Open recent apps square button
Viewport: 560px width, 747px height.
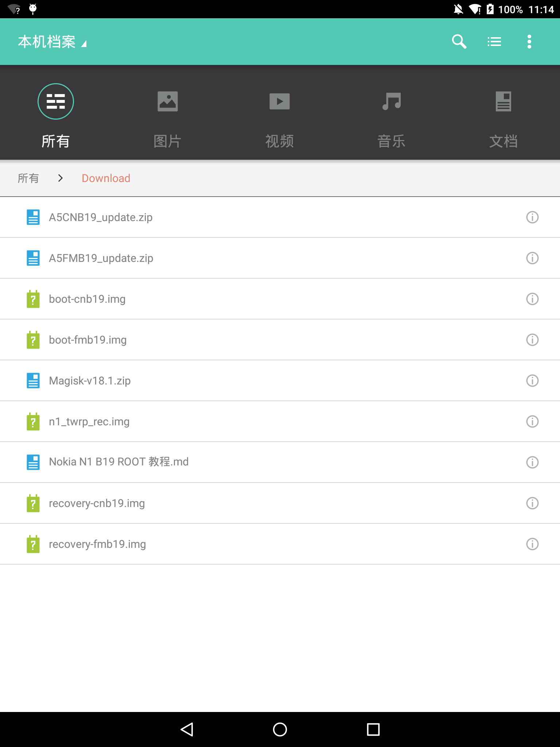[x=373, y=729]
